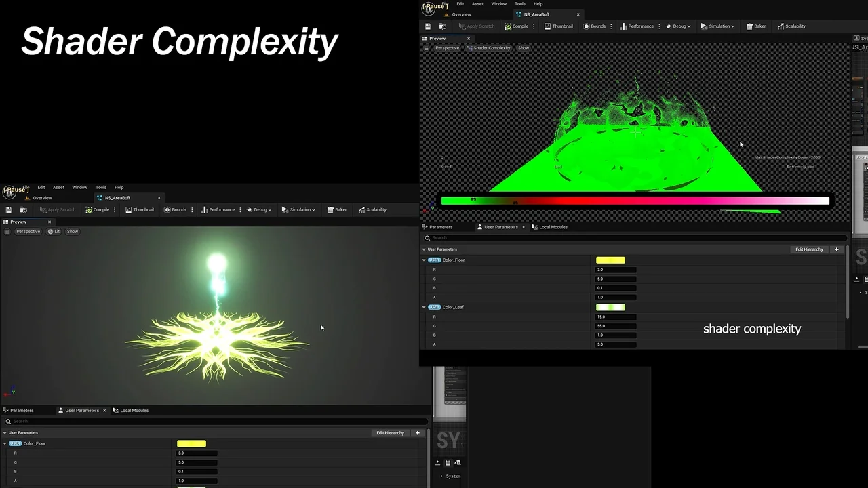Click the Compile button in the upper-right editor
The width and height of the screenshot is (868, 488).
click(x=516, y=26)
